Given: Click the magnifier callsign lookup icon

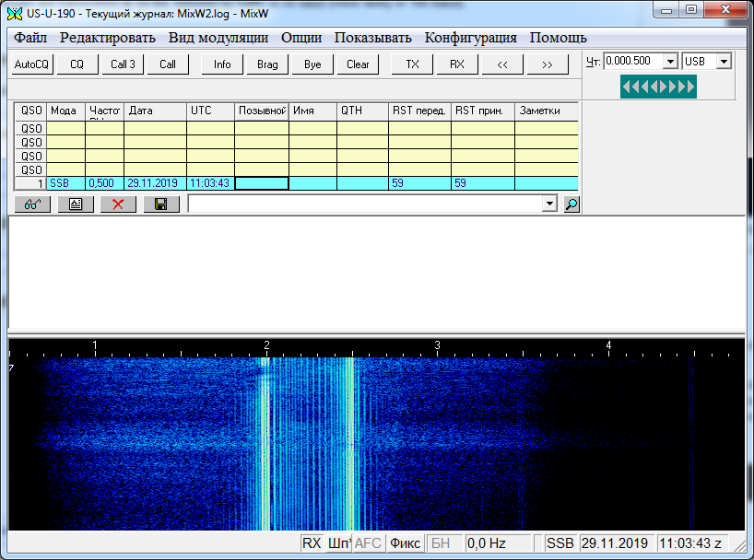Looking at the screenshot, I should pyautogui.click(x=571, y=204).
